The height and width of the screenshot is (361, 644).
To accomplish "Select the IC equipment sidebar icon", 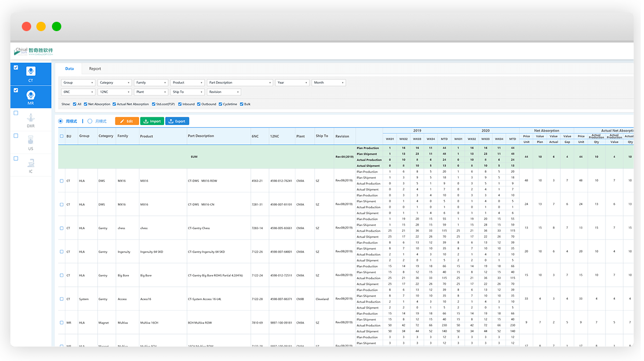I will coord(31,162).
